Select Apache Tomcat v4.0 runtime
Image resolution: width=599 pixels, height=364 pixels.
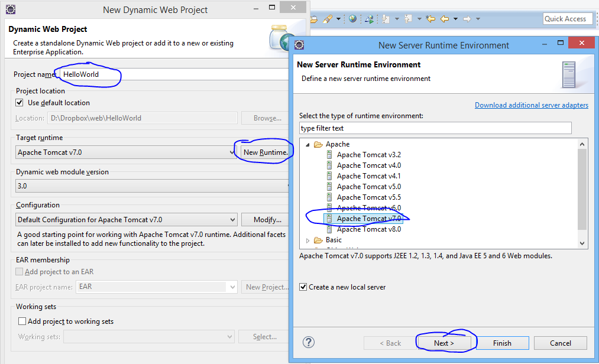(368, 165)
